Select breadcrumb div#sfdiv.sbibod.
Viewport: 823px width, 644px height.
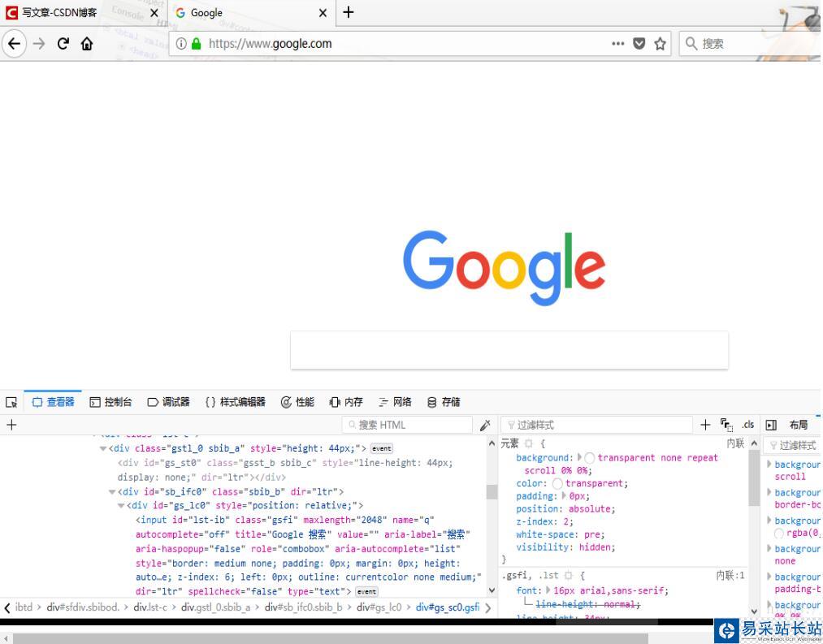[x=82, y=607]
